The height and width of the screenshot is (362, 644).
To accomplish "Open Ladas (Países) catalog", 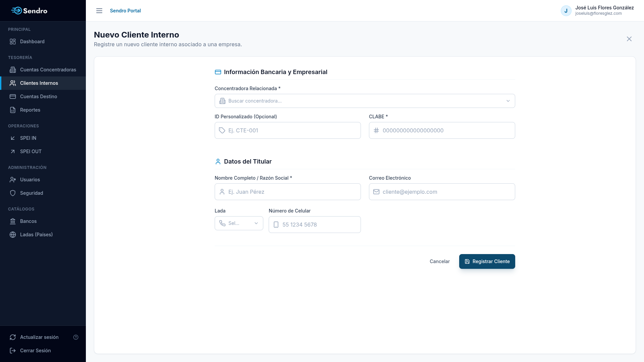I will click(x=43, y=235).
